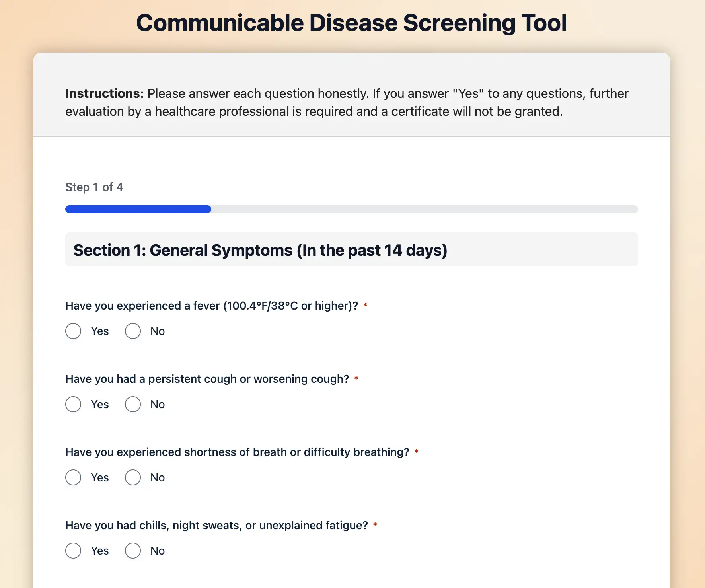This screenshot has width=705, height=588.
Task: Mark Yes for shortness of breath
Action: pyautogui.click(x=73, y=477)
